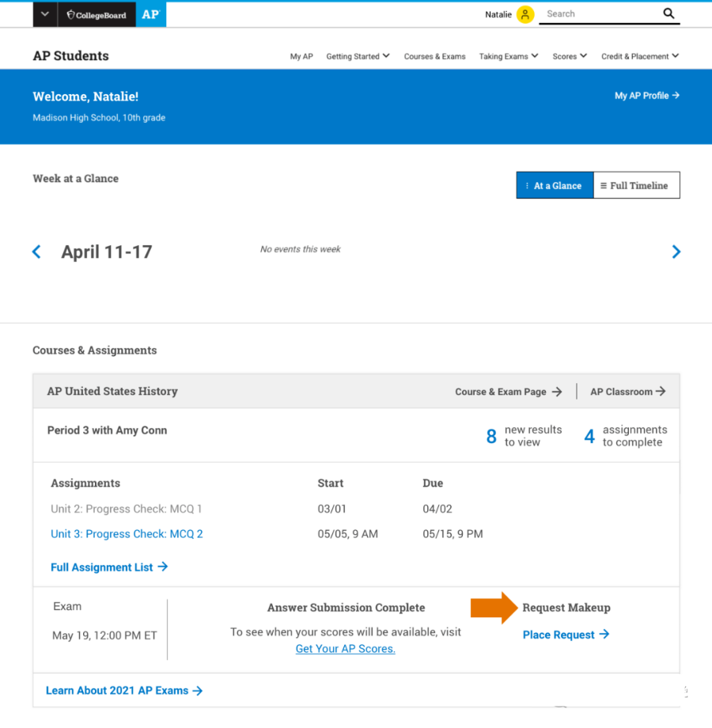Click Natalie's yellow profile avatar icon
712x728 pixels.
click(x=525, y=14)
